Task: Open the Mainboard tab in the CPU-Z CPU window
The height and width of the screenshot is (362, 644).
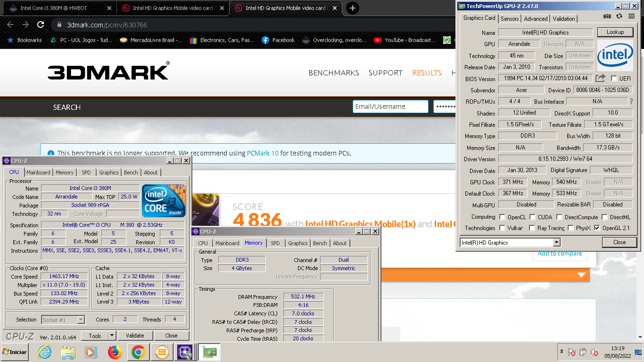Action: coord(38,173)
